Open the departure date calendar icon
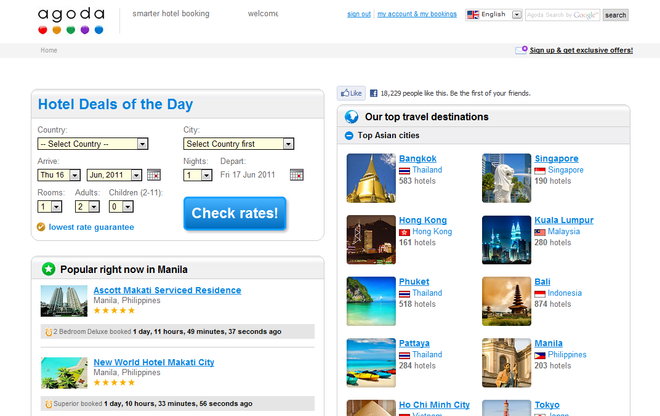This screenshot has width=660, height=416. point(296,175)
